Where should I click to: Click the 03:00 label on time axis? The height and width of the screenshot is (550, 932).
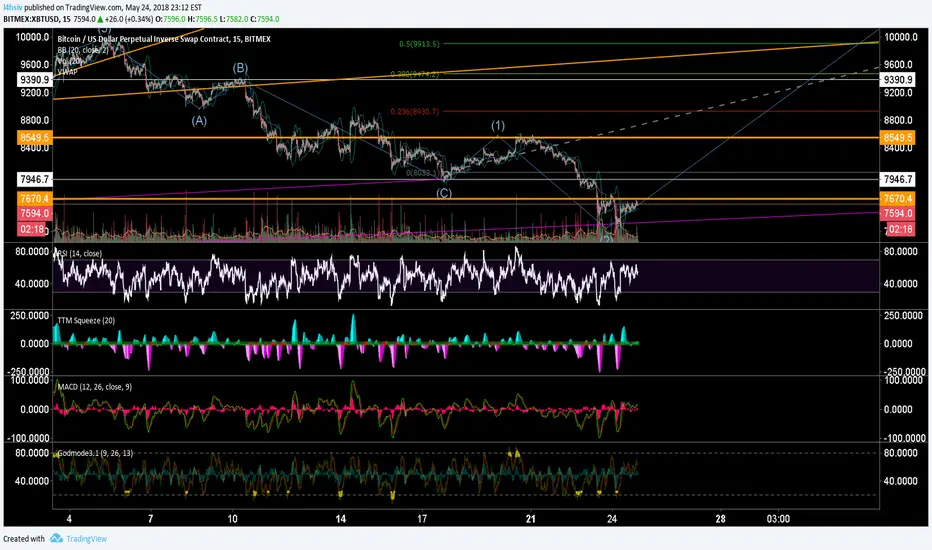[778, 519]
